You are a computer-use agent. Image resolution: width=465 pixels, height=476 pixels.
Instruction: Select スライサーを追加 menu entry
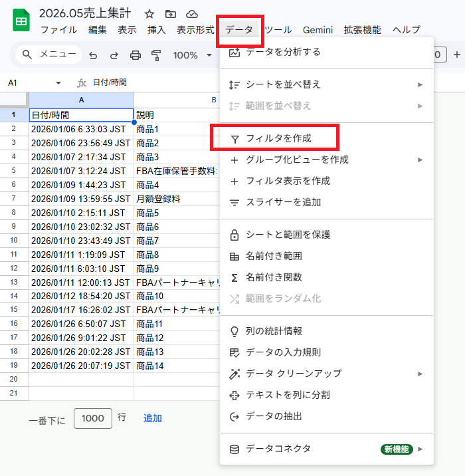point(283,202)
